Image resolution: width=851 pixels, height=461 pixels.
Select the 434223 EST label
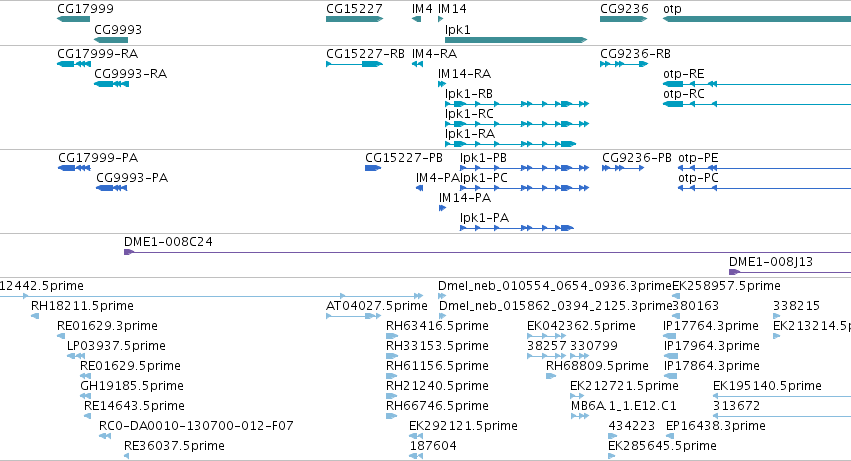click(x=631, y=426)
